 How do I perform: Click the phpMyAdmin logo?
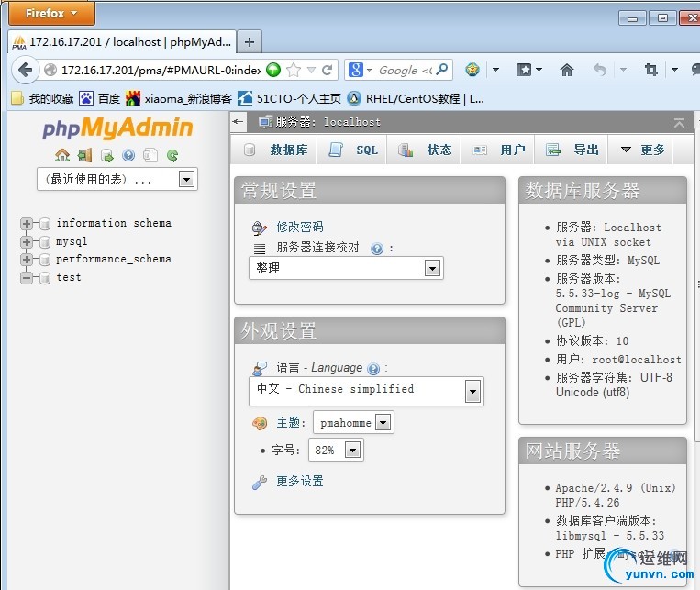click(x=117, y=127)
